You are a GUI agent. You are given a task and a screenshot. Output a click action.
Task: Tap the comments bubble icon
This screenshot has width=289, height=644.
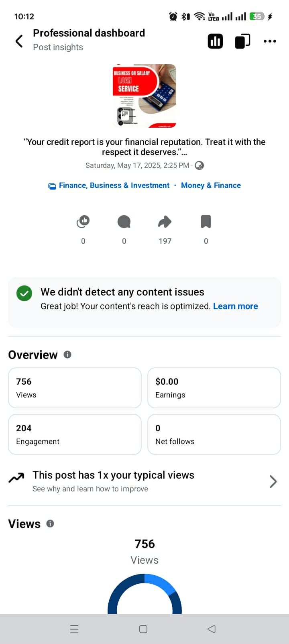124,222
